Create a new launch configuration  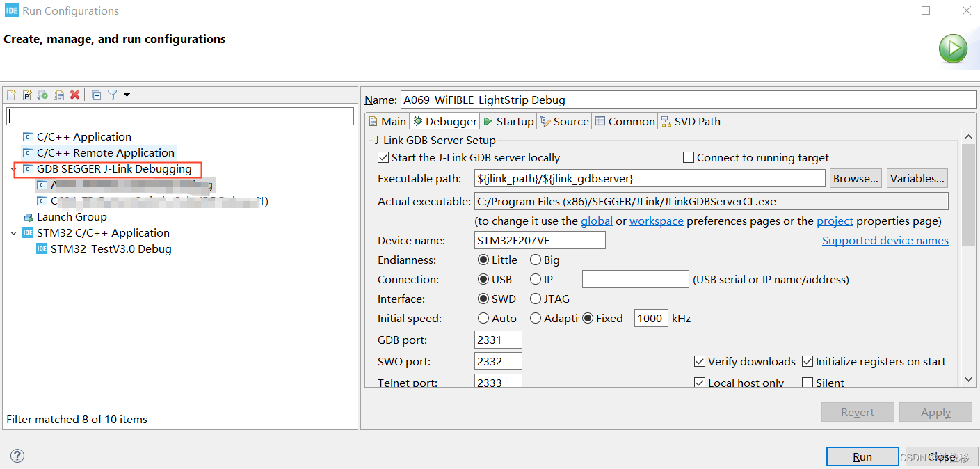(x=11, y=95)
